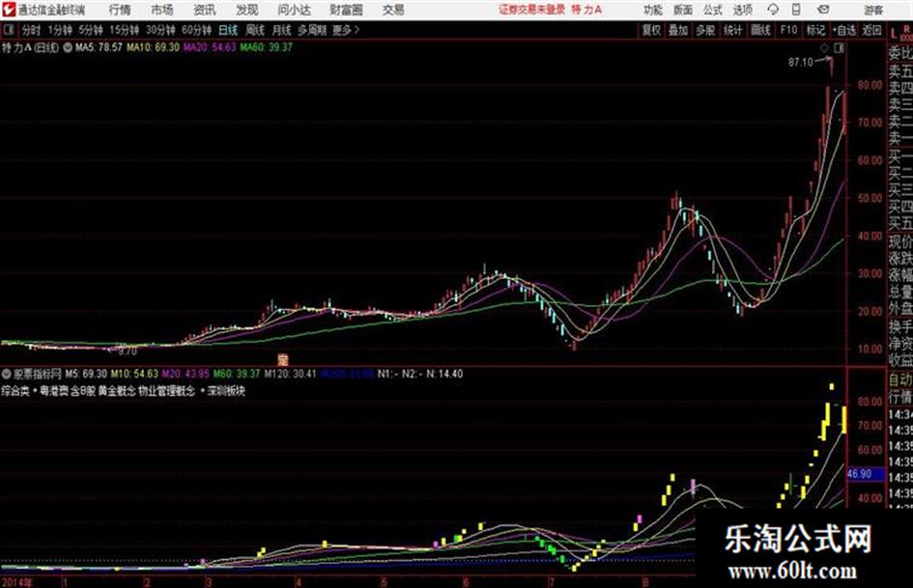Click the diamond icon atop chart
This screenshot has height=588, width=913.
pos(824,48)
